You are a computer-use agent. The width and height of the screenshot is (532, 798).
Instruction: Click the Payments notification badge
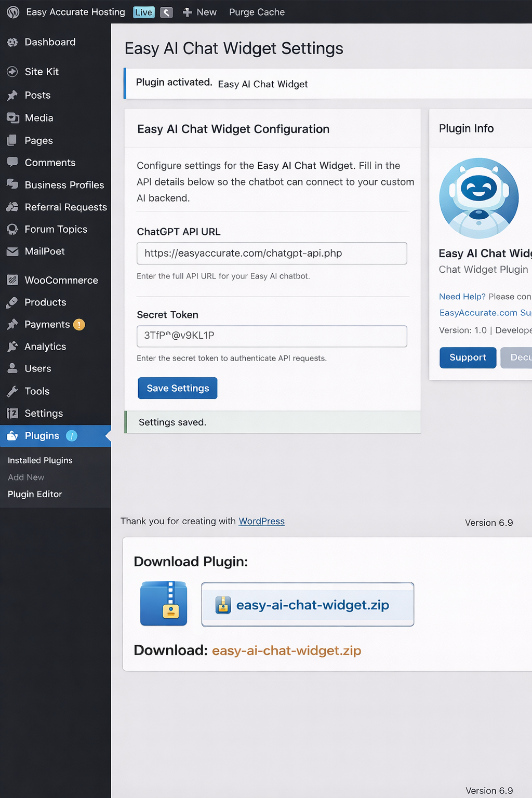(79, 325)
